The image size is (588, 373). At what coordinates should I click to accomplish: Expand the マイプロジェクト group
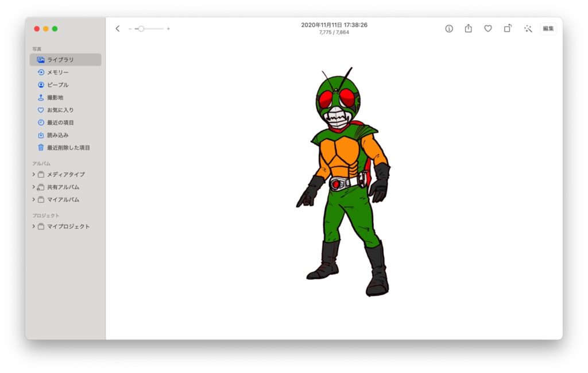[x=33, y=226]
